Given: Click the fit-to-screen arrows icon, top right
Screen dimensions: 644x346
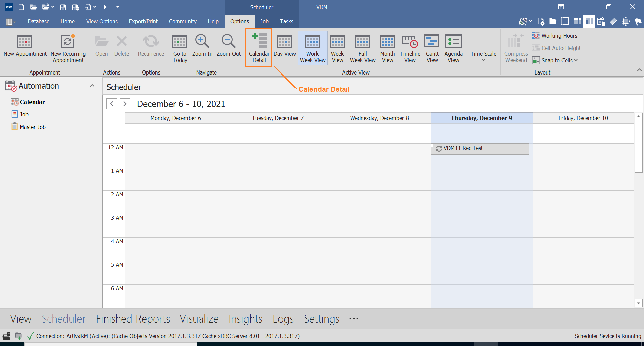Looking at the screenshot, I should (x=626, y=21).
